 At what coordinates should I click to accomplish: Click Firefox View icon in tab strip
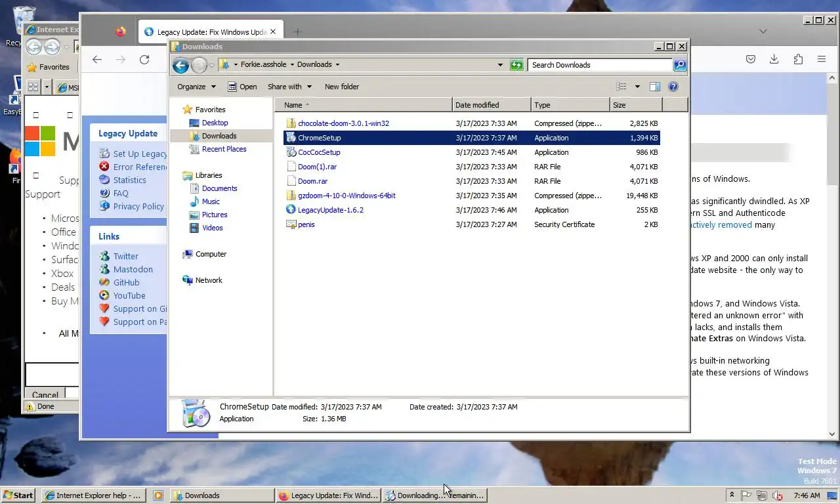[x=120, y=31]
